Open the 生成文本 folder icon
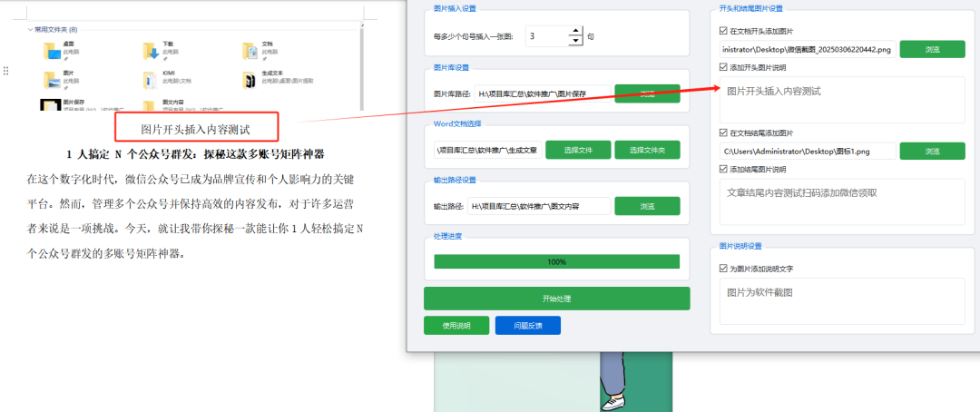980x412 pixels. click(250, 80)
